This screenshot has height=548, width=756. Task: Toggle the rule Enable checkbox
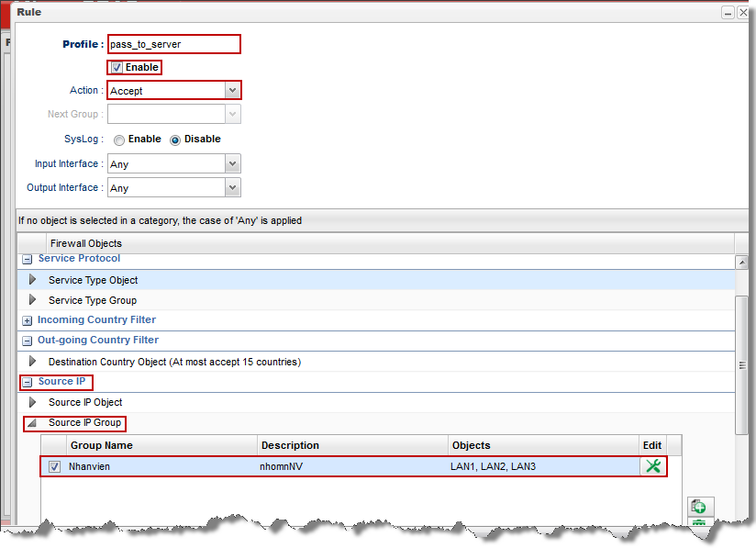point(117,68)
